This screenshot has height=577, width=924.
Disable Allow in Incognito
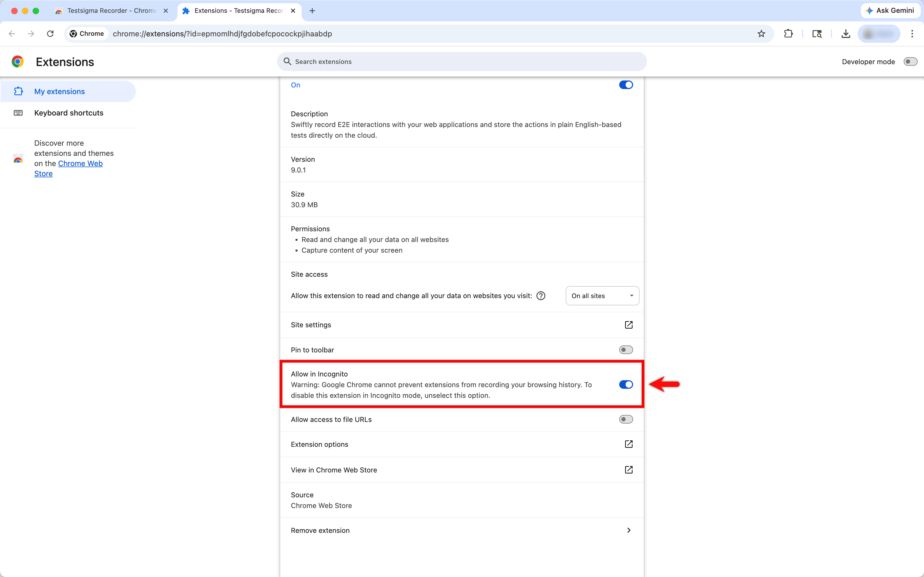[x=626, y=385]
